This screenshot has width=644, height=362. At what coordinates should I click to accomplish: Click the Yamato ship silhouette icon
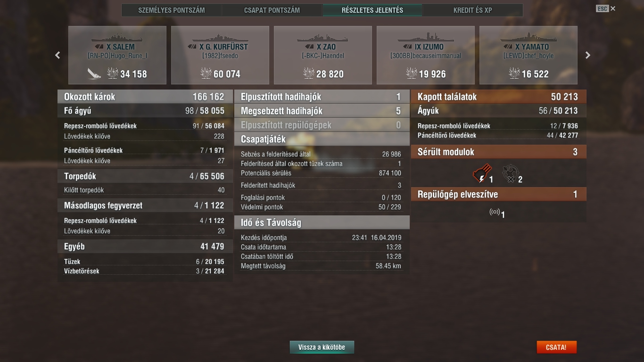pyautogui.click(x=528, y=38)
